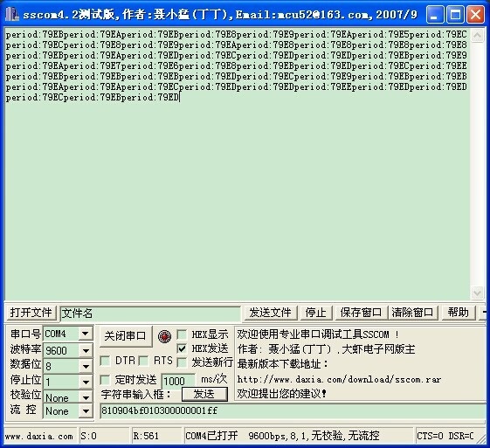Viewport: 490px width, 448px height.
Task: Uncheck the HEX发送 checkbox
Action: [x=182, y=348]
